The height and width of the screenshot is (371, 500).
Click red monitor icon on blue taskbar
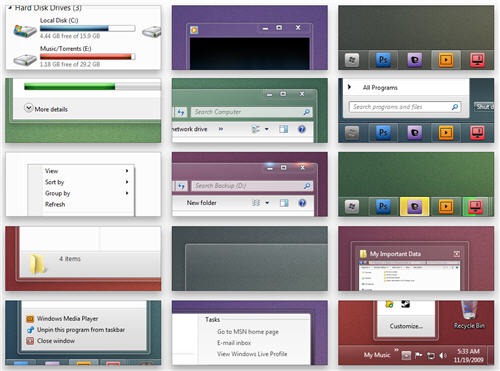point(477,133)
